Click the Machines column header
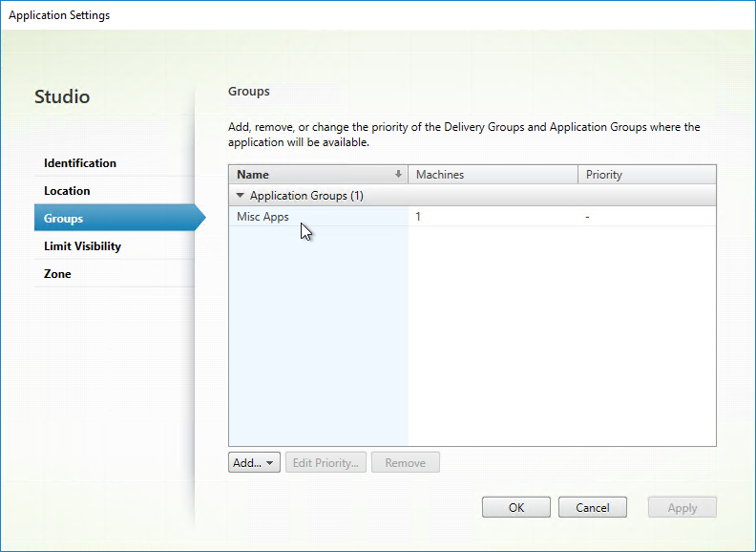Screen dimensions: 756x552 click(x=493, y=175)
